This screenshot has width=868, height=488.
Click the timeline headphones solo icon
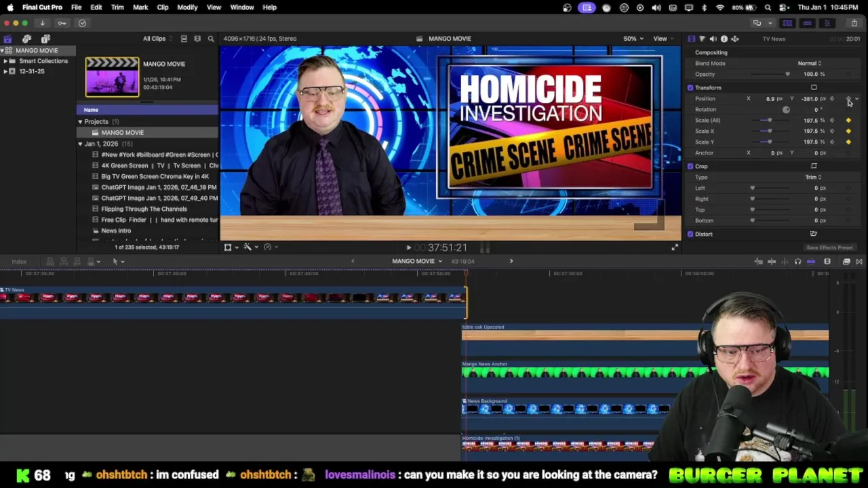pos(797,262)
